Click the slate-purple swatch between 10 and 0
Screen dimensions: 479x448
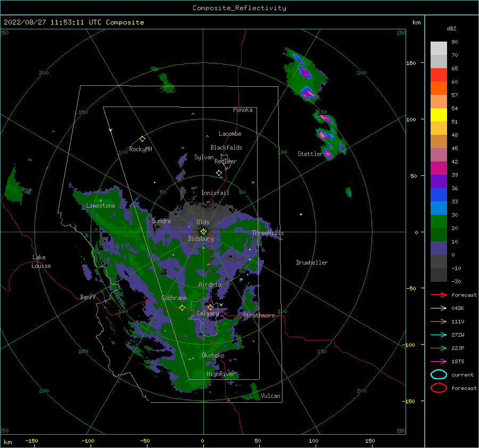439,248
